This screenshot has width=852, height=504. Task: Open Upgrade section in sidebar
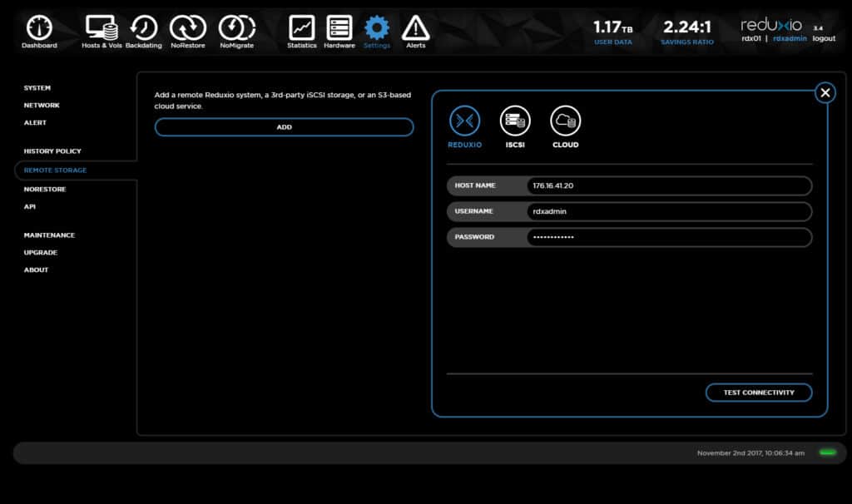pyautogui.click(x=41, y=253)
